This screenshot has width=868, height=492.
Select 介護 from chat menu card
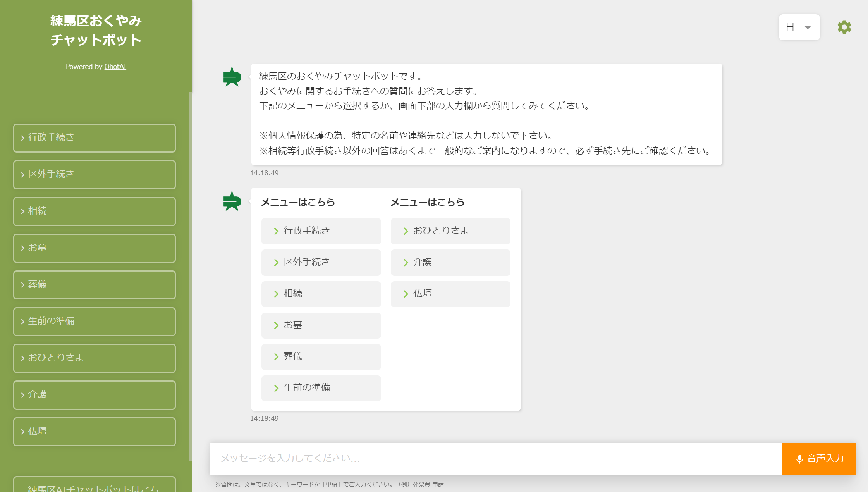tap(450, 262)
